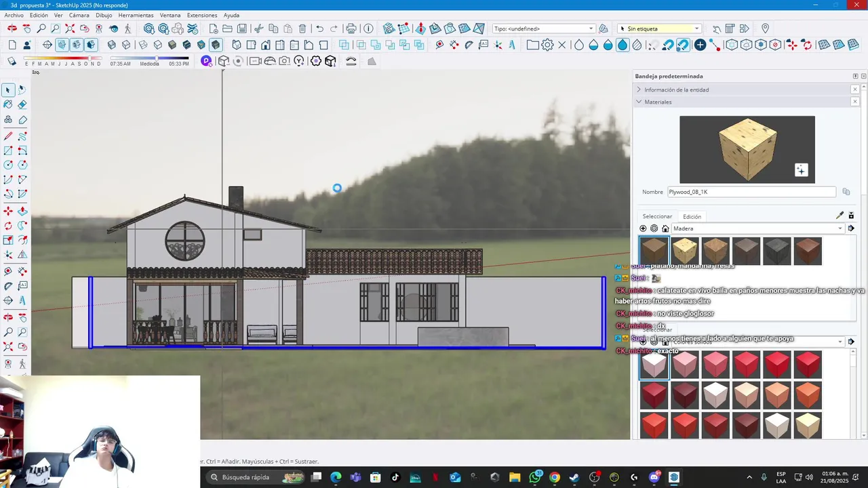Toggle the highlighted magnet snap icon

point(683,45)
